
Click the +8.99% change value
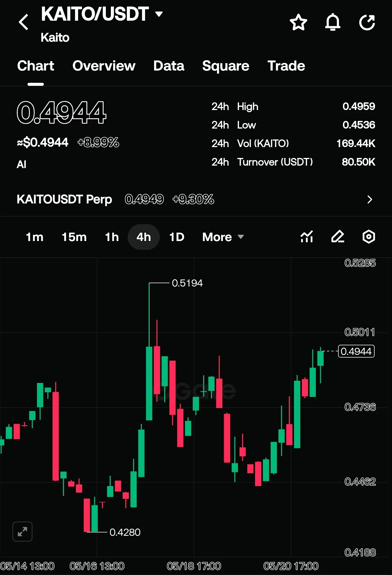(98, 142)
